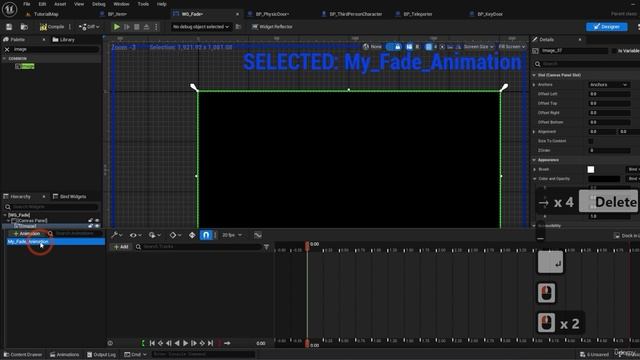
Task: Open the Output Log panel
Action: pyautogui.click(x=101, y=355)
